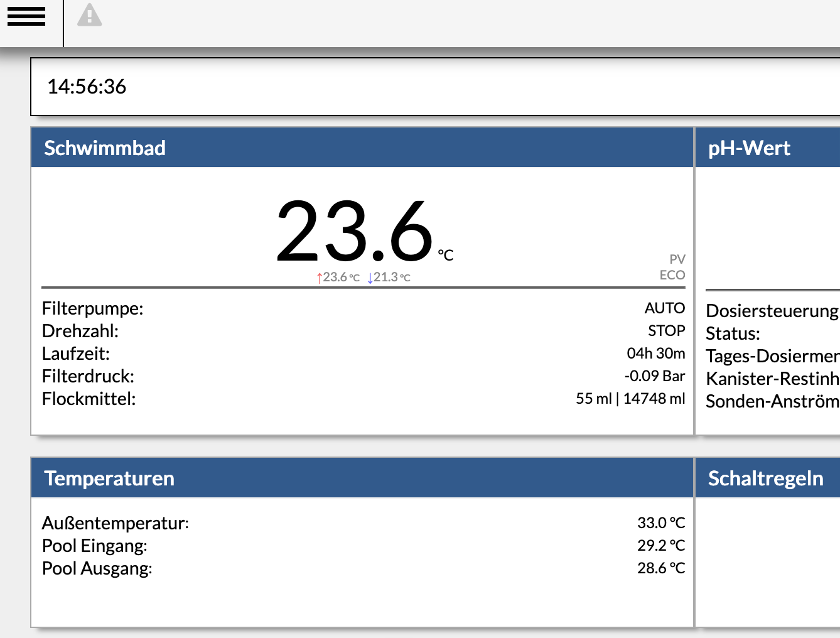Click the red max temperature arrow
The image size is (840, 638).
click(x=320, y=278)
